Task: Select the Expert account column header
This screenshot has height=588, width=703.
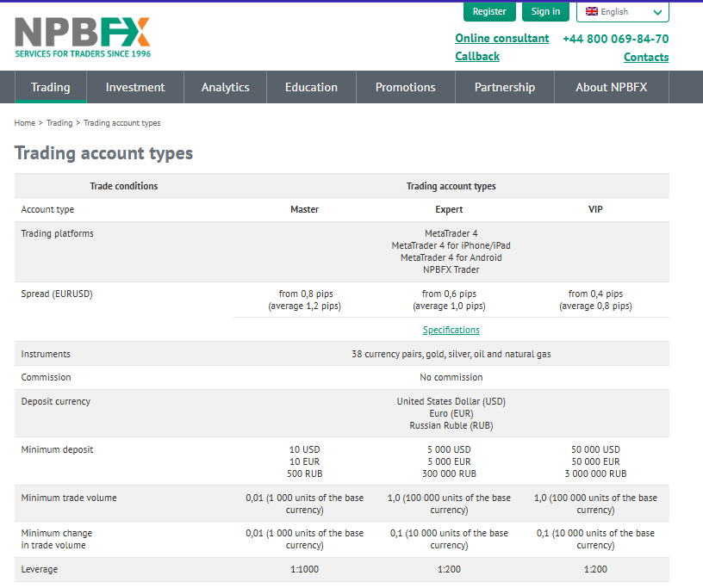Action: [449, 209]
